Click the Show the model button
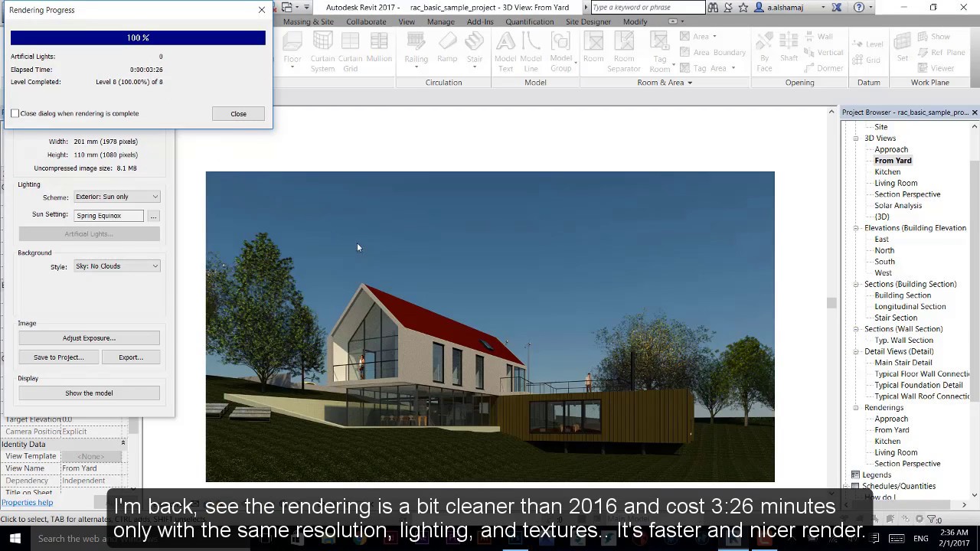This screenshot has height=551, width=980. coord(89,393)
